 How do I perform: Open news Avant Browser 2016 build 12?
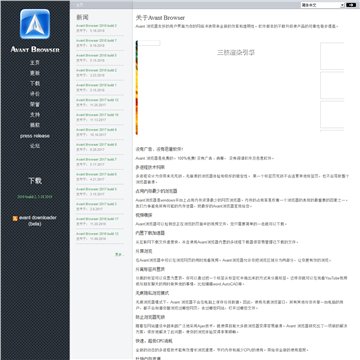coord(97,234)
